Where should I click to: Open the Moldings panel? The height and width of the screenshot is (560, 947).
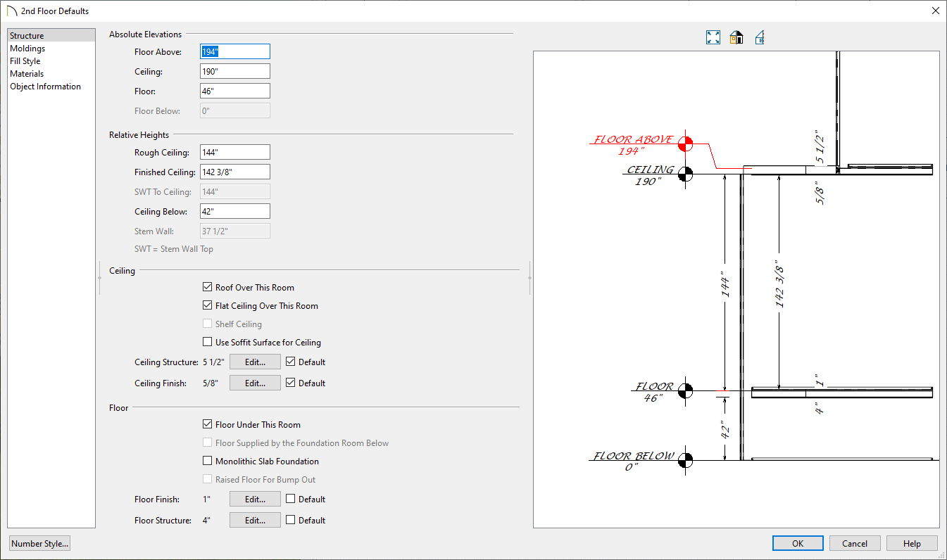(x=27, y=49)
